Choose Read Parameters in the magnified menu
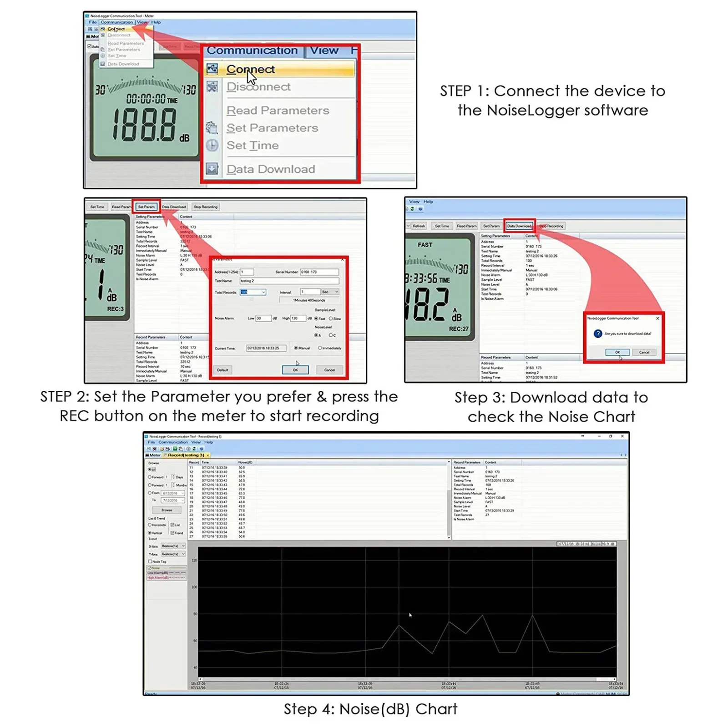The width and height of the screenshot is (728, 728). point(278,111)
